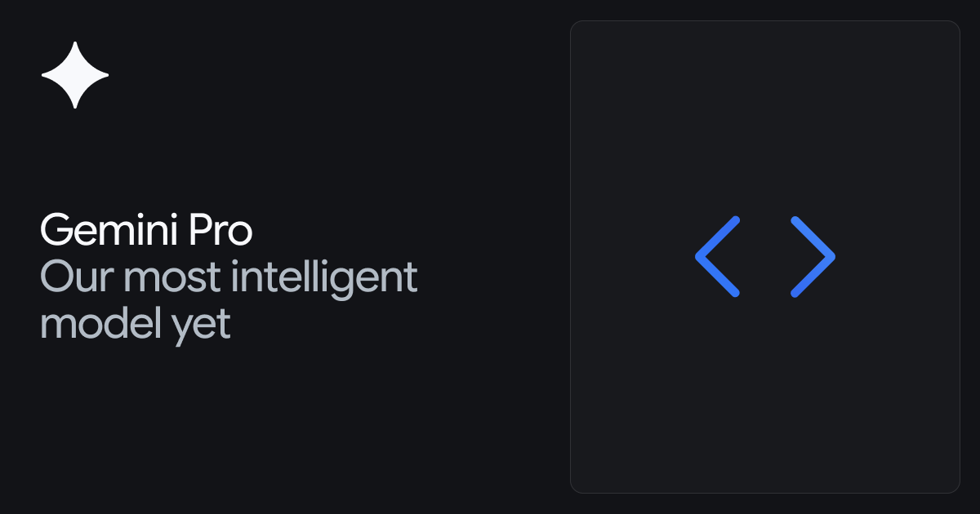The width and height of the screenshot is (980, 514).
Task: Click the "Our most intelligent" text line
Action: (x=229, y=277)
